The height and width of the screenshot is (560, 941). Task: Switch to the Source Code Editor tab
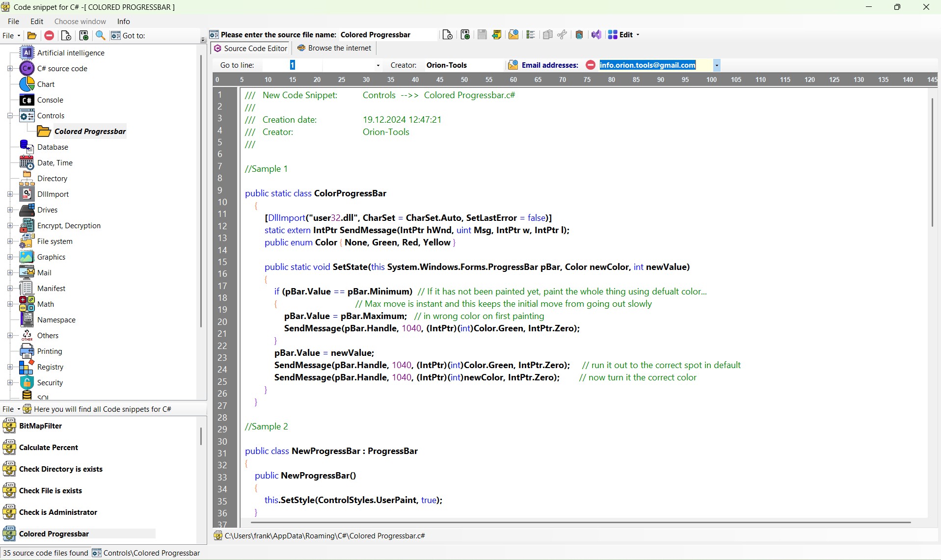[251, 48]
